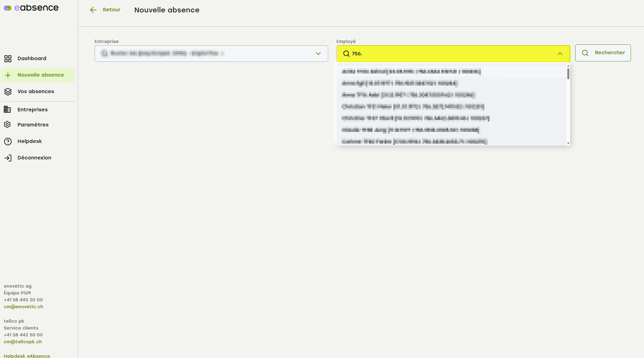Open the cm@tellcopk.ch email link
This screenshot has height=358, width=644.
click(23, 342)
